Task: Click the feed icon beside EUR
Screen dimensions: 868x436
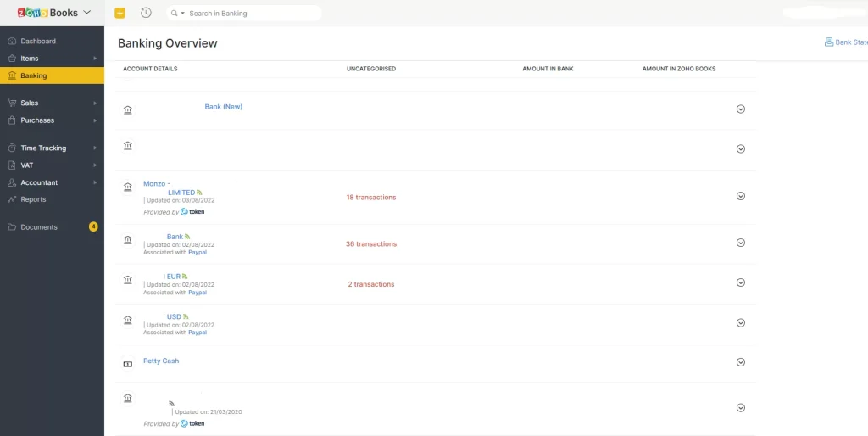Action: (x=185, y=276)
